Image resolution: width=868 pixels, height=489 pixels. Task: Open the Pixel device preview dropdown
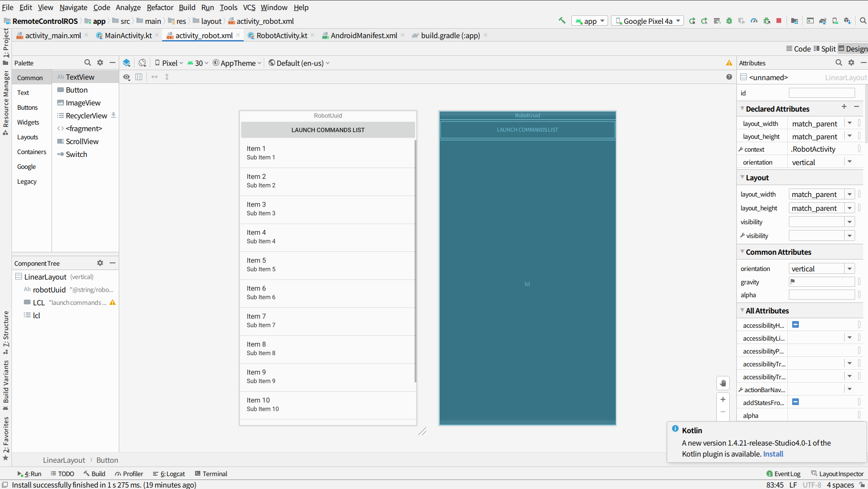click(x=169, y=63)
